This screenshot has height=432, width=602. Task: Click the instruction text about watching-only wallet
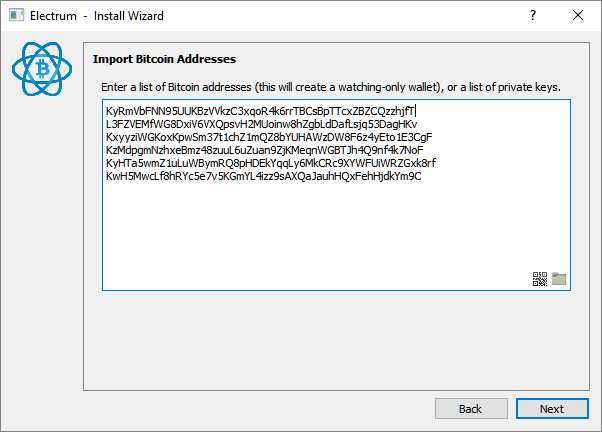click(331, 87)
